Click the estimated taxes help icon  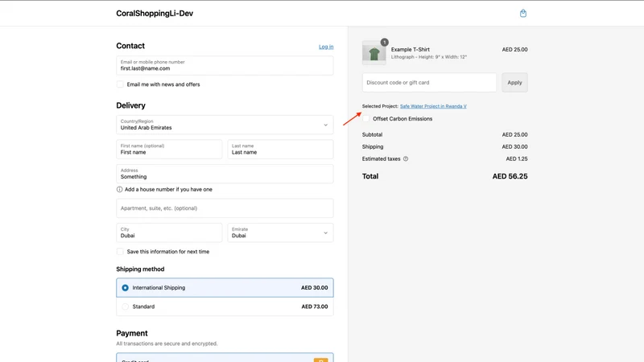click(x=406, y=158)
